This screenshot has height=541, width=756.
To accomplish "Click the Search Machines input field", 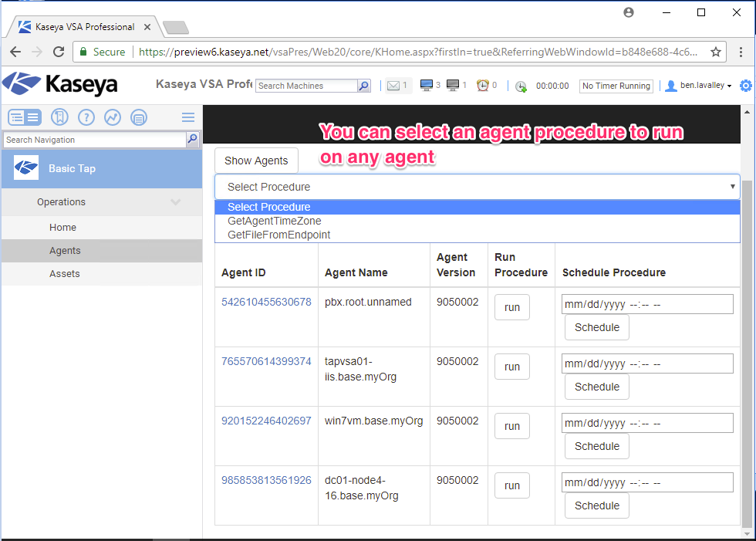I will [x=307, y=86].
